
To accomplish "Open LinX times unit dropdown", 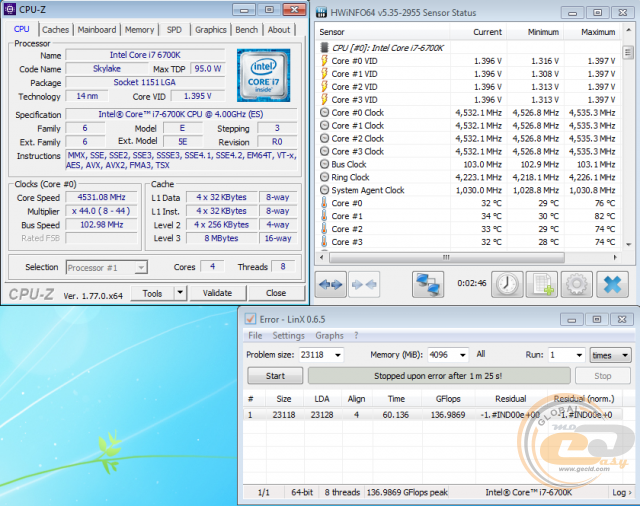I will (x=611, y=355).
